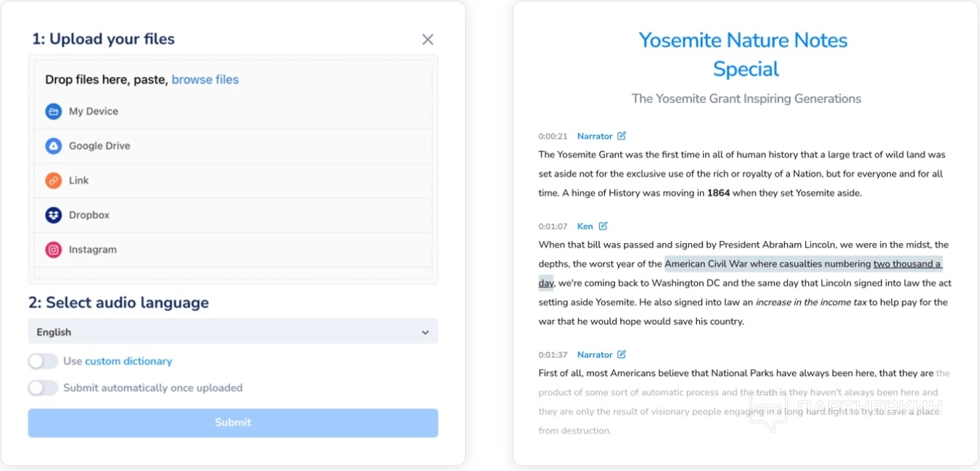Jump to timestamp 0:00:21

coord(553,136)
